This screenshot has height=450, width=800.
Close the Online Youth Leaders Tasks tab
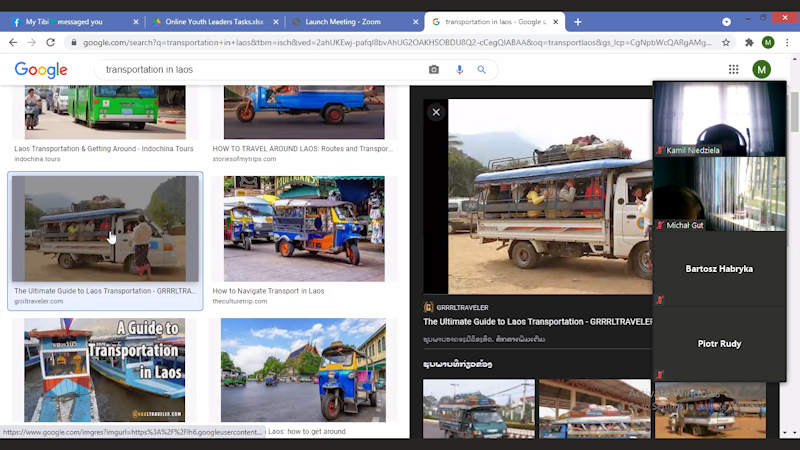(276, 22)
